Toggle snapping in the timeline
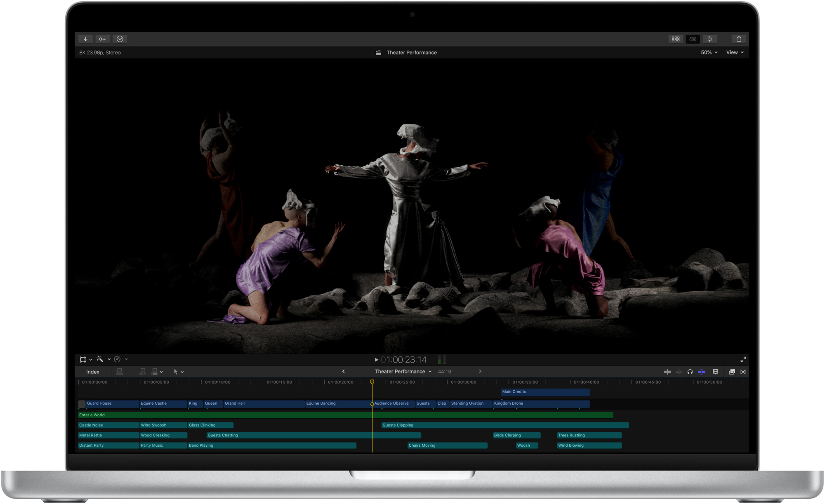Viewport: 825px width, 504px height. [701, 372]
